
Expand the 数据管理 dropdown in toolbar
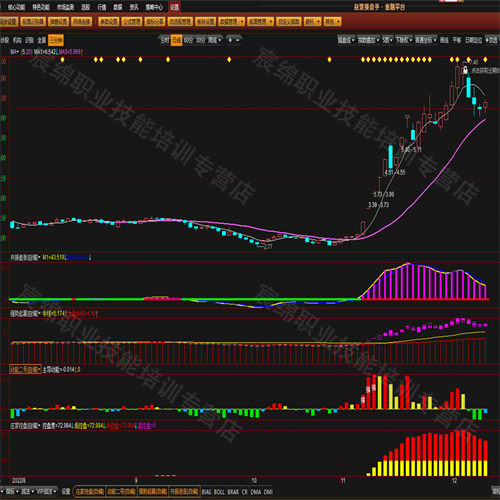(x=231, y=22)
